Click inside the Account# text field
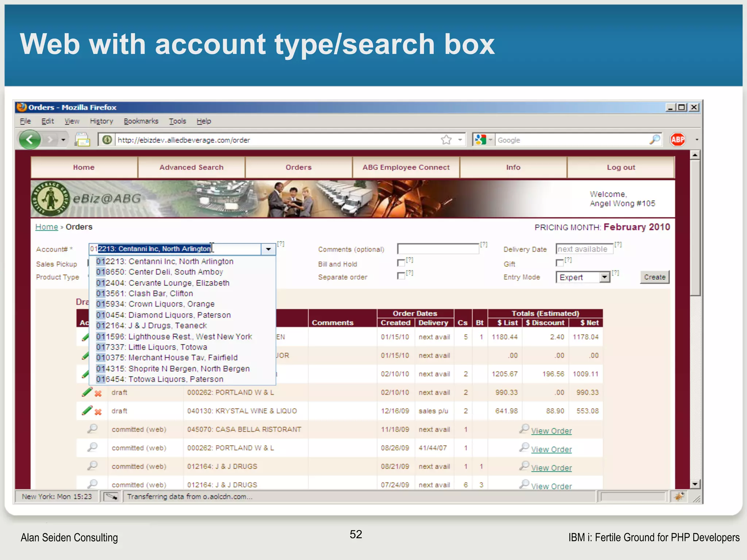 tap(175, 249)
